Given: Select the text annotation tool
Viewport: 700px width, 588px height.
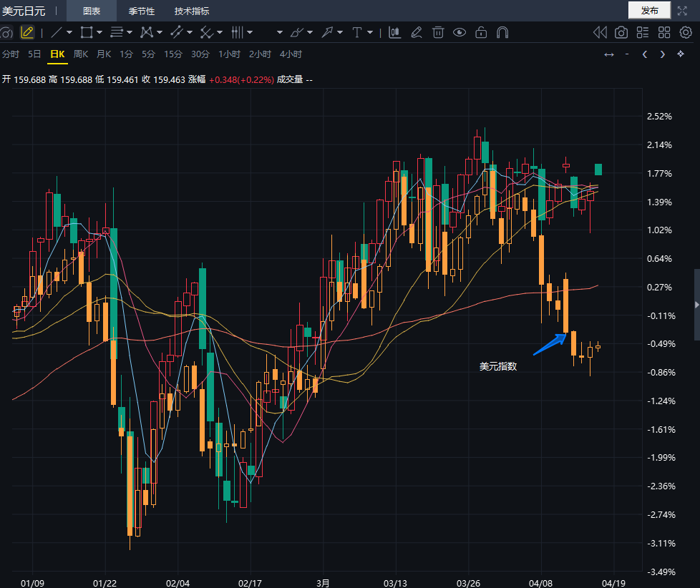Looking at the screenshot, I should click(357, 32).
